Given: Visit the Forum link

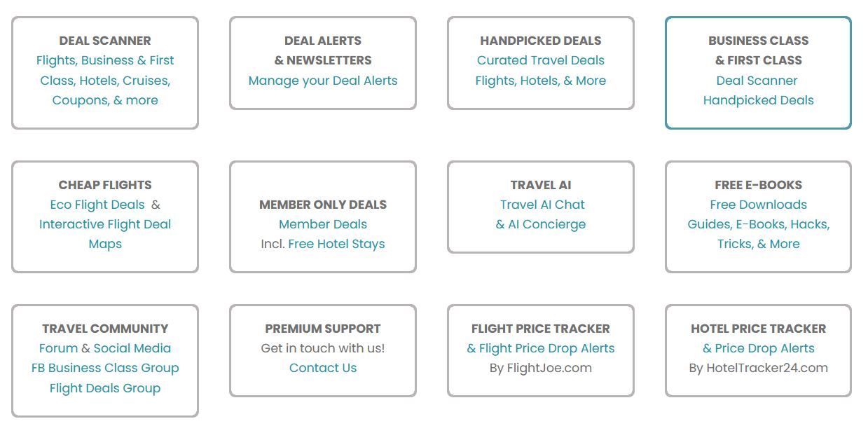Looking at the screenshot, I should point(58,348).
